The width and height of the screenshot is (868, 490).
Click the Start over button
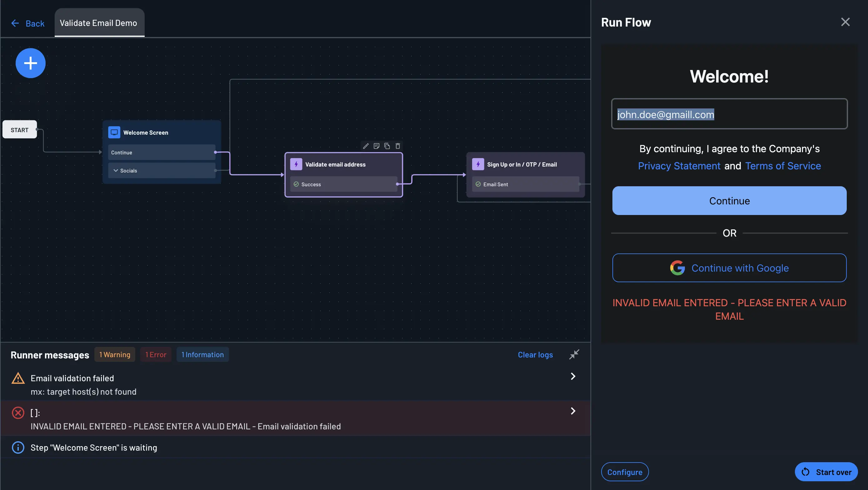(826, 472)
